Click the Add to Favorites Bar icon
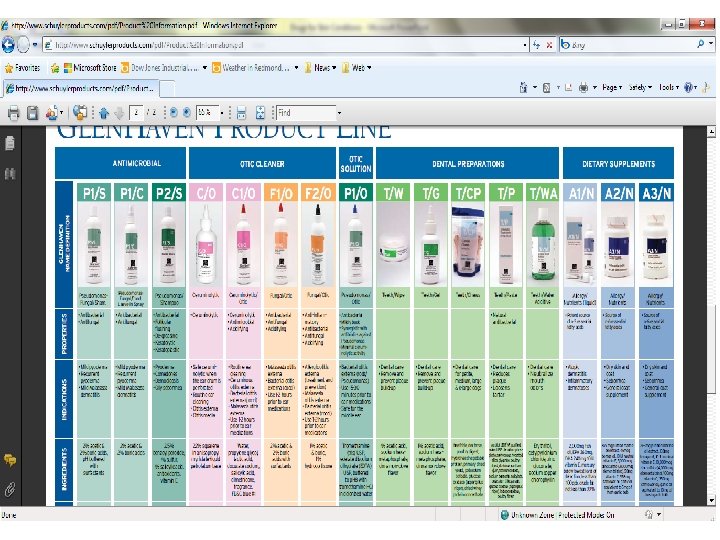The width and height of the screenshot is (720, 540). point(55,68)
